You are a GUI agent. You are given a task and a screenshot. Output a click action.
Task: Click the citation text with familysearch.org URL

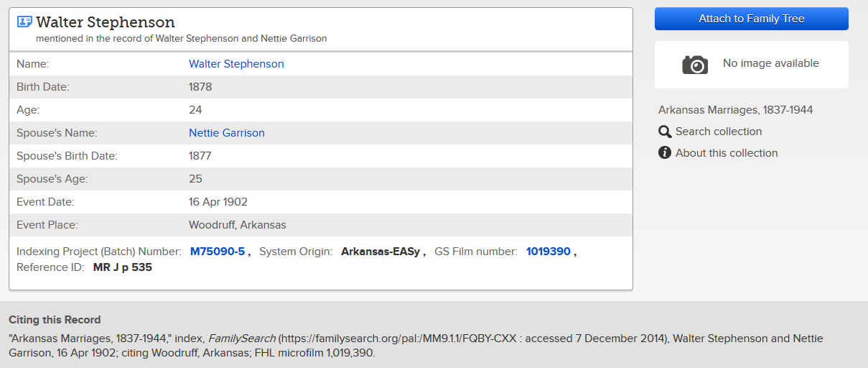(416, 346)
